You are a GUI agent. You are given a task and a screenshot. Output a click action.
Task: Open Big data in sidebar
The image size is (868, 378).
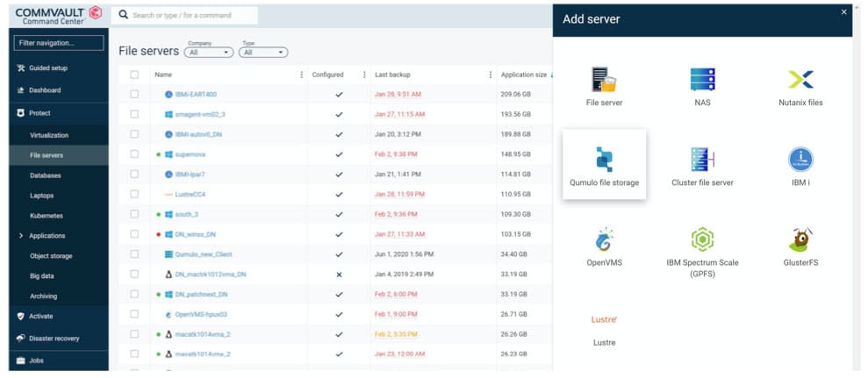pyautogui.click(x=42, y=275)
